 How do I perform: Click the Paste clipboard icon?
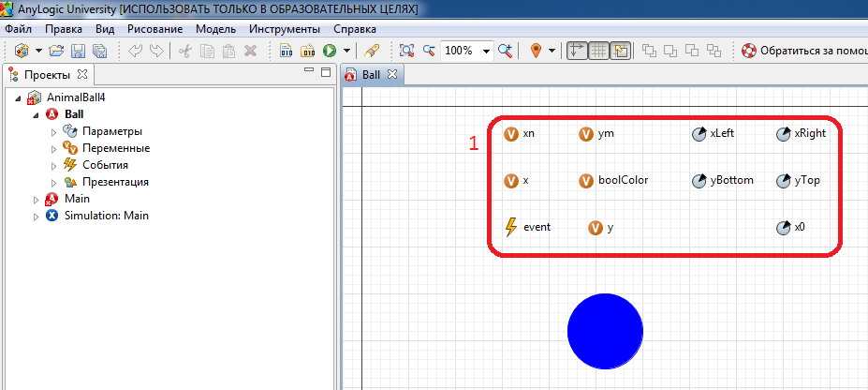coord(228,51)
